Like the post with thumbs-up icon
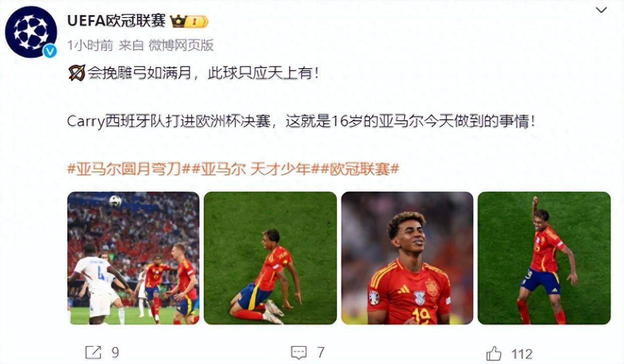 click(x=494, y=352)
